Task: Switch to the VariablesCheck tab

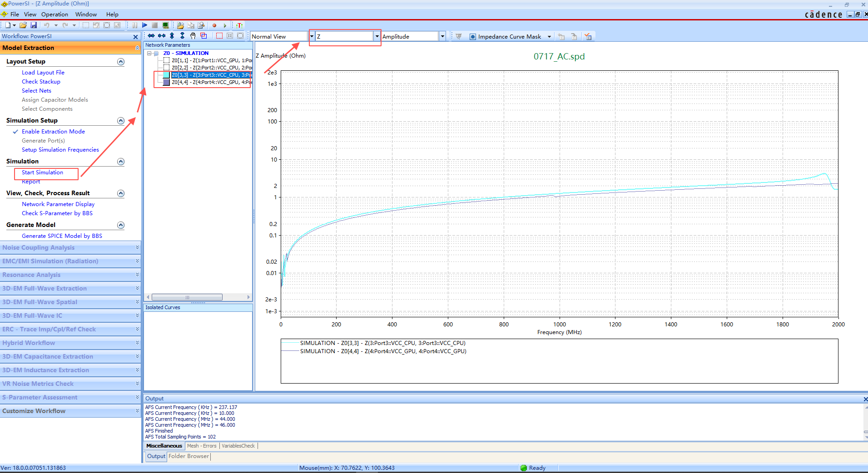Action: point(238,446)
